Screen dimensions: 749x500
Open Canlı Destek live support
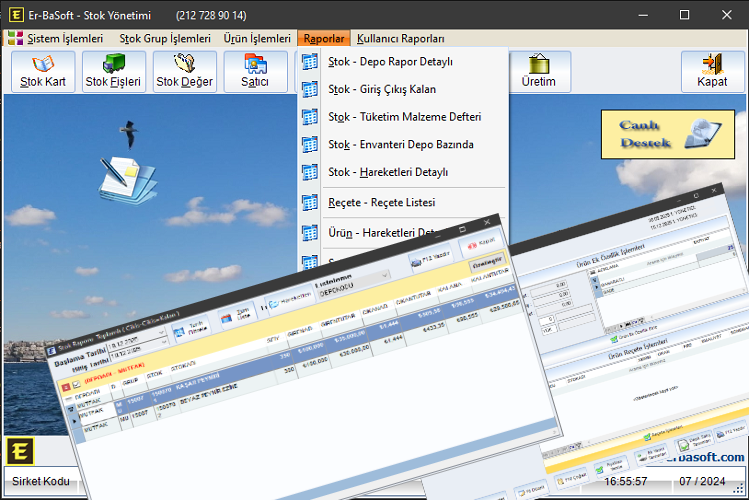point(667,134)
